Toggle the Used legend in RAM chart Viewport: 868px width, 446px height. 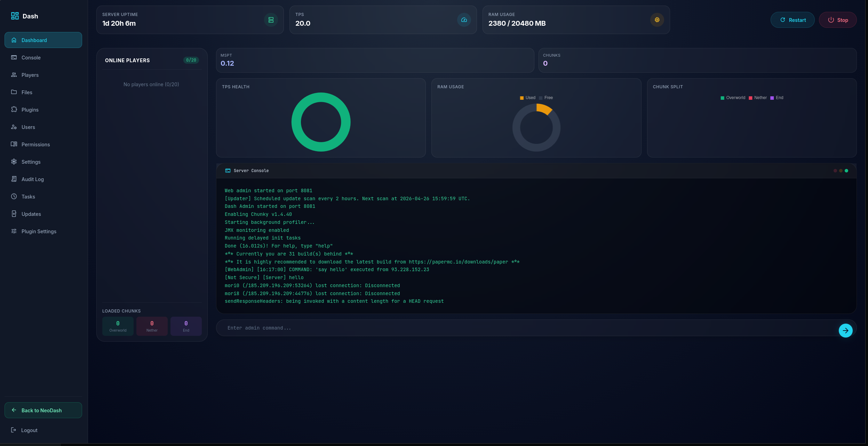(527, 98)
